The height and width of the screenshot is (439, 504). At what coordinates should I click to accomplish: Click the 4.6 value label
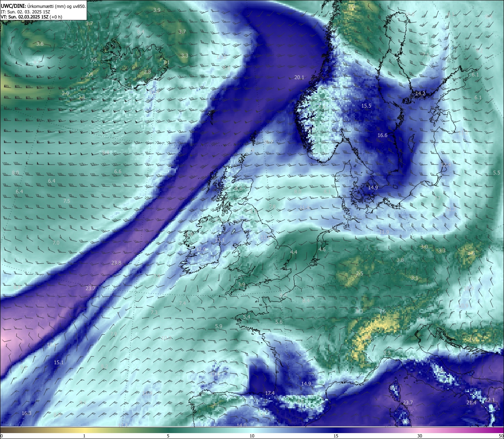[322, 250]
